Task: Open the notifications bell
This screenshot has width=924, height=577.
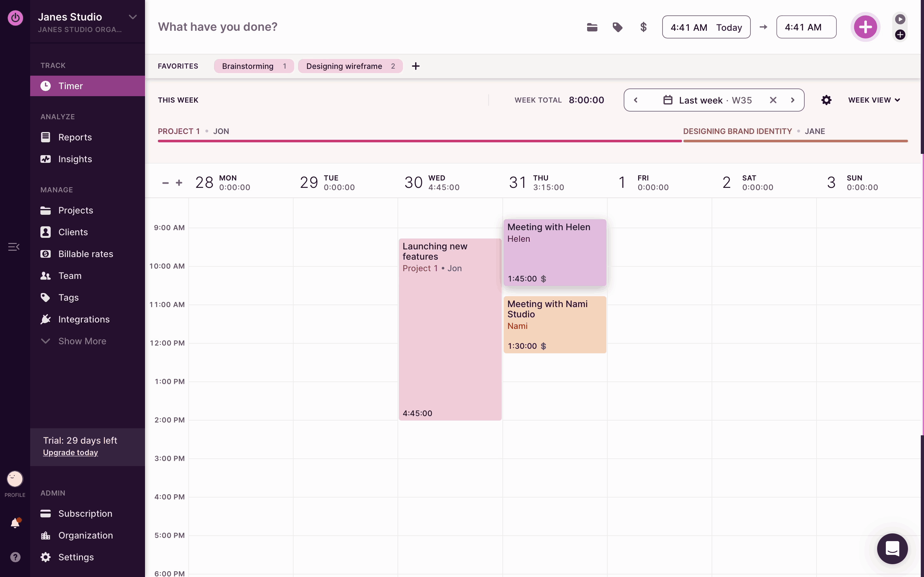Action: (x=15, y=523)
